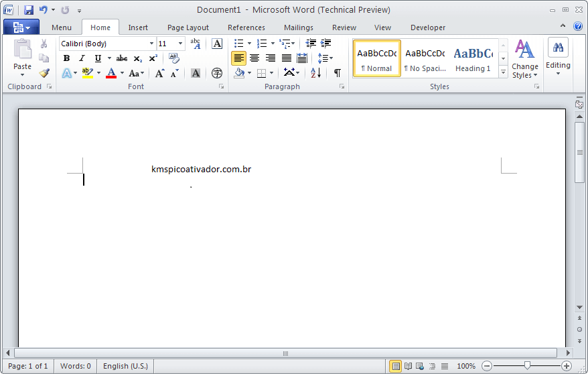Click the horizontal scrollbar thumb
The image size is (588, 374).
(285, 353)
